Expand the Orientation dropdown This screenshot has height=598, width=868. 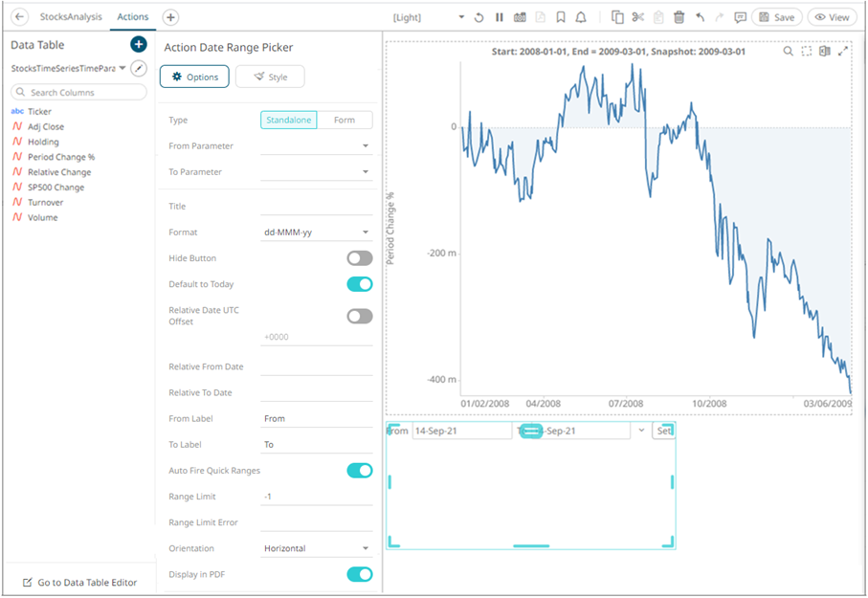coord(316,548)
